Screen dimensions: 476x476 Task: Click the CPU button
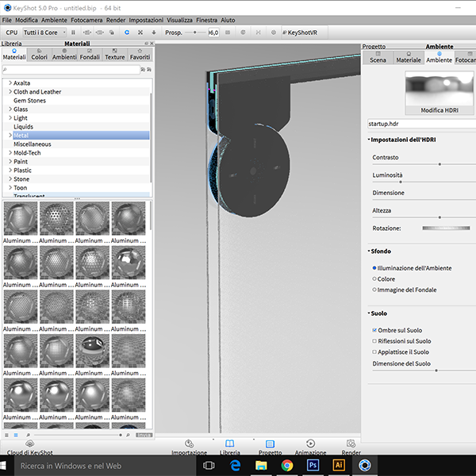tap(12, 33)
